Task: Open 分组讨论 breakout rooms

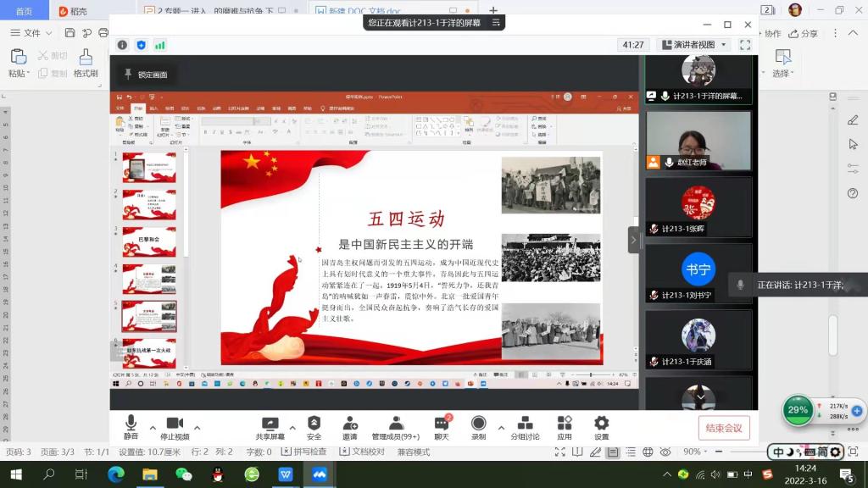Action: pos(525,424)
